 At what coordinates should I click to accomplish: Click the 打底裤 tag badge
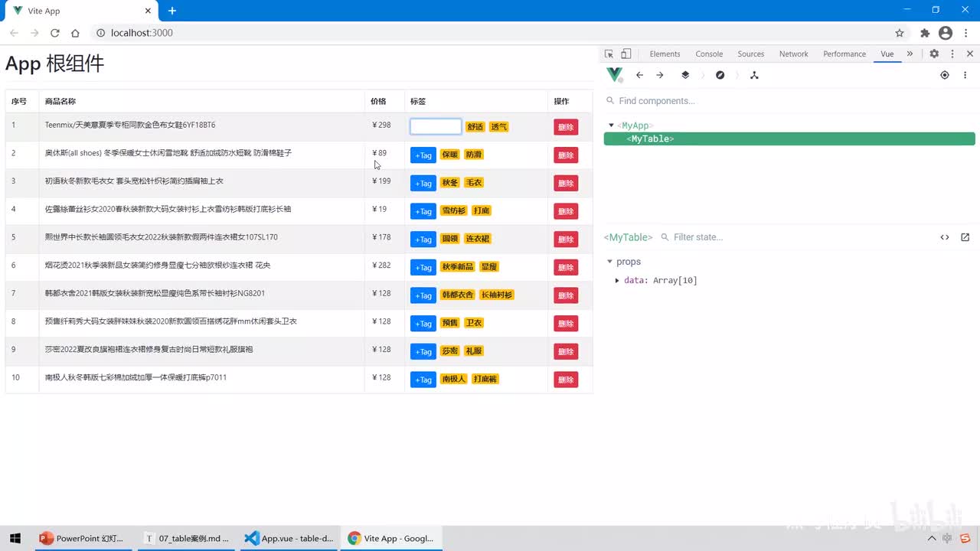click(x=485, y=379)
